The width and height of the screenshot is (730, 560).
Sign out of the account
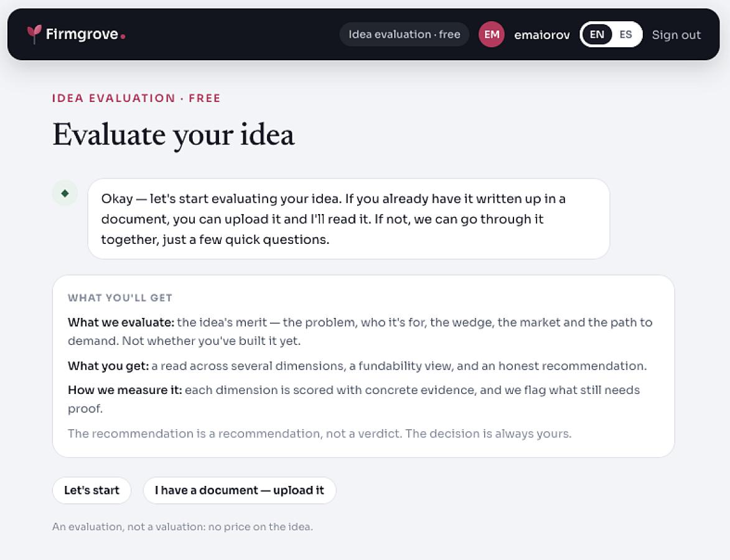676,35
